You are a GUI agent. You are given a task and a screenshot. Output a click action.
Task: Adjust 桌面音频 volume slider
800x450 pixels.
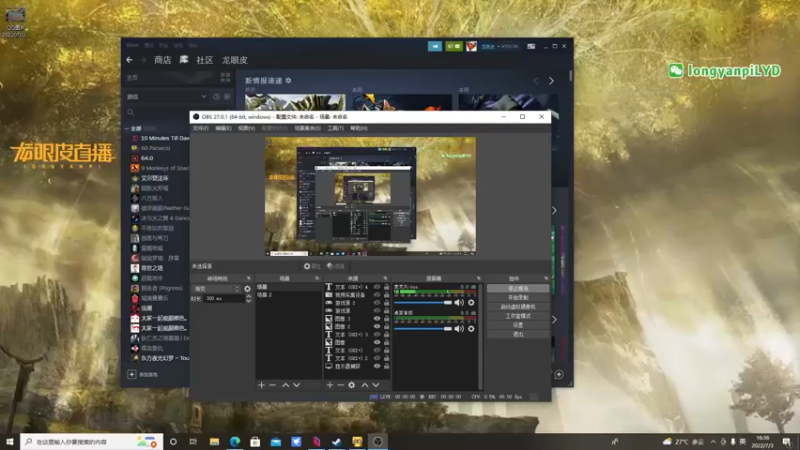(x=423, y=329)
